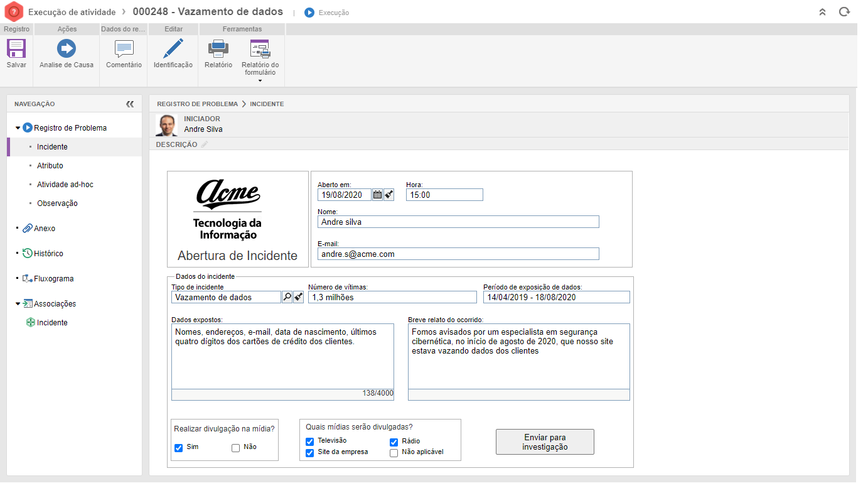This screenshot has height=493, width=868.
Task: Open Histórico in the navigation panel
Action: click(48, 254)
